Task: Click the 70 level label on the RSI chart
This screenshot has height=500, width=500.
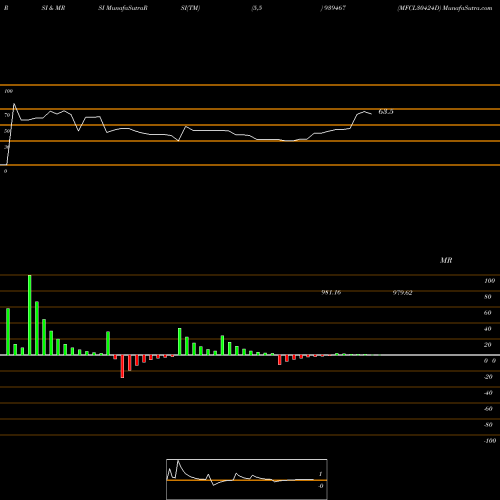Action: [7, 115]
